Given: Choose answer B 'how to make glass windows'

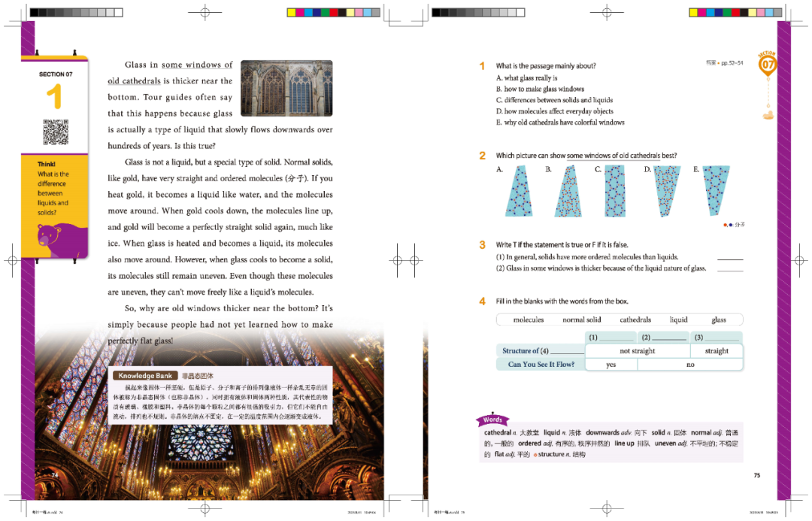Looking at the screenshot, I should click(540, 89).
